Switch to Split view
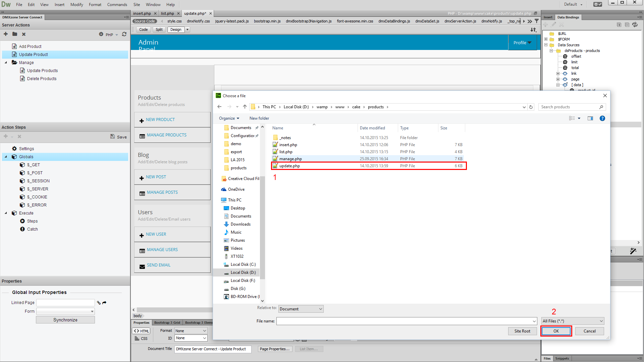644x362 pixels. pos(159,30)
